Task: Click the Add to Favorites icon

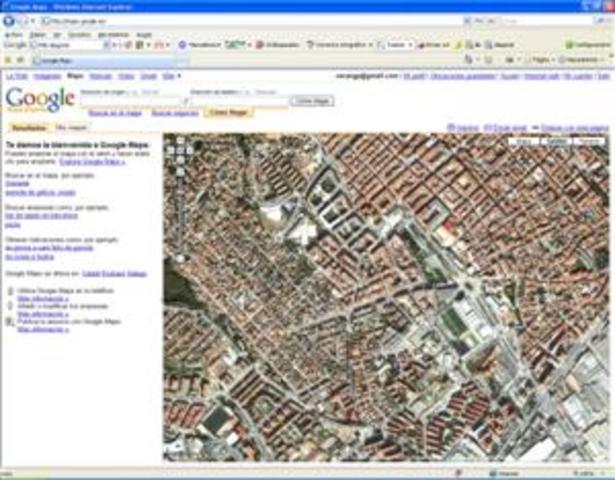Action: coord(20,60)
